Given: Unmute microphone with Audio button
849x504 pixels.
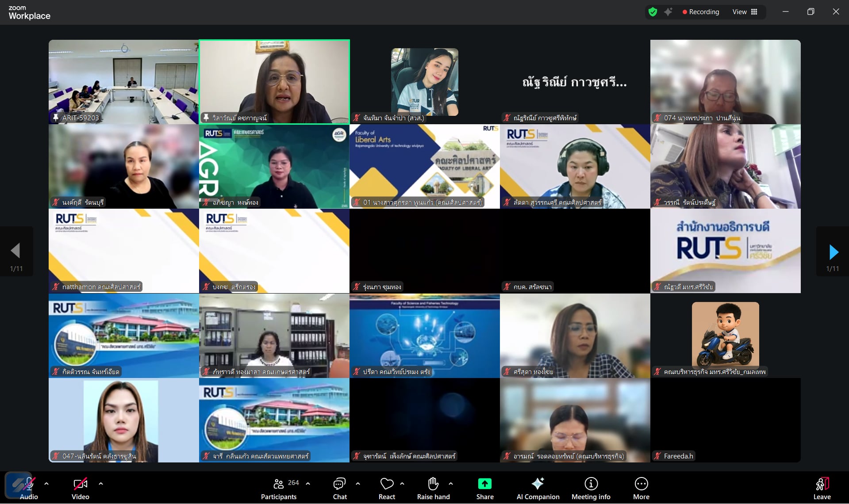Looking at the screenshot, I should click(29, 488).
